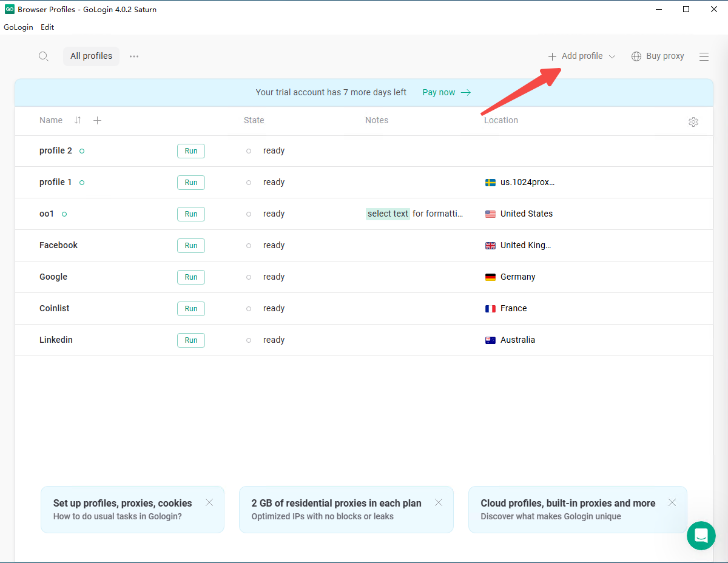Open column settings gear icon
This screenshot has width=728, height=563.
[693, 122]
